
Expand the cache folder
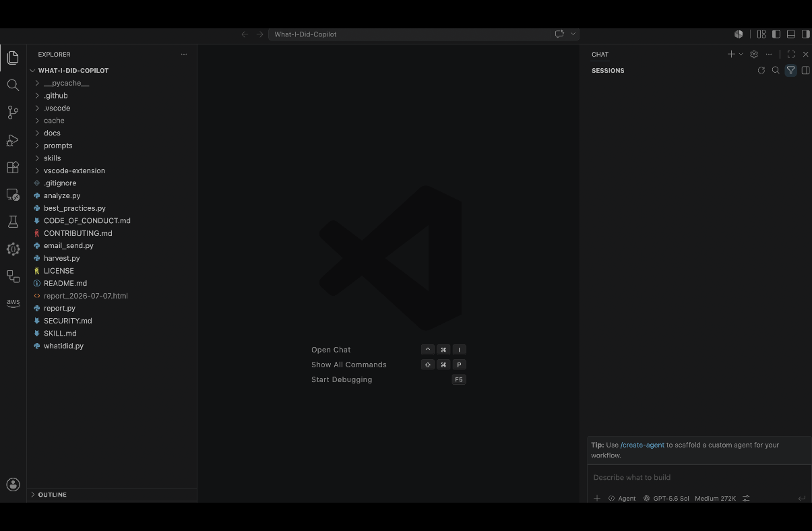pos(112,121)
